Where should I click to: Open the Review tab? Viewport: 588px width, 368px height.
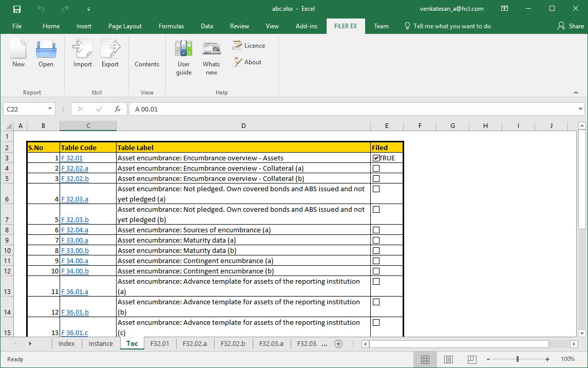click(x=239, y=26)
